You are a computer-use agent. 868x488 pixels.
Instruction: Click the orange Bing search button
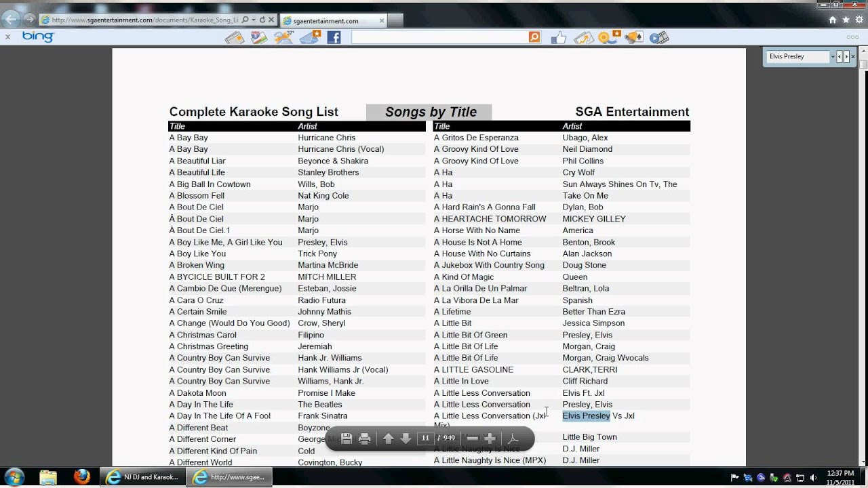[x=534, y=38]
